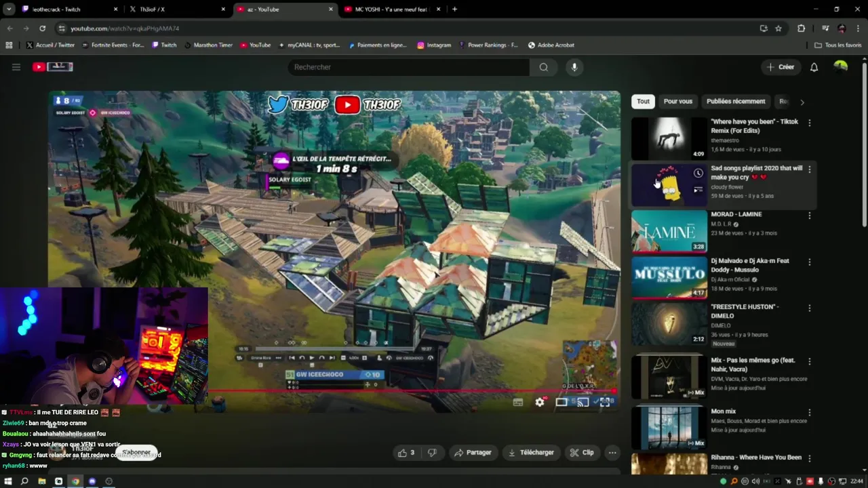The height and width of the screenshot is (488, 868).
Task: Open options for Rihanna Where Have You Been
Action: click(x=809, y=459)
